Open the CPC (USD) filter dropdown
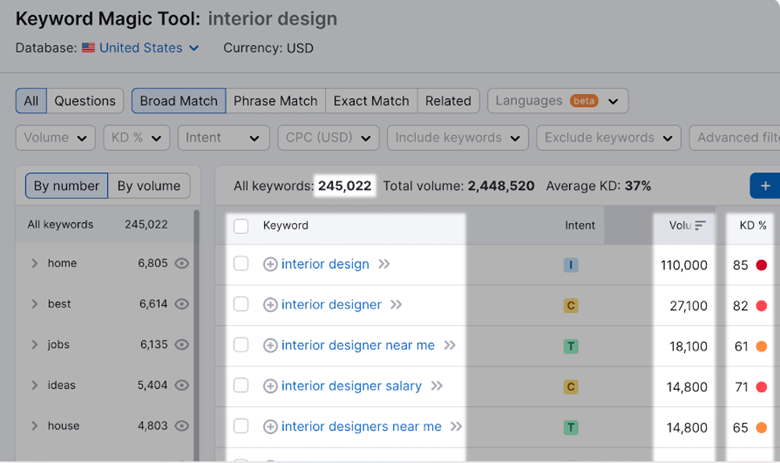 pos(328,138)
